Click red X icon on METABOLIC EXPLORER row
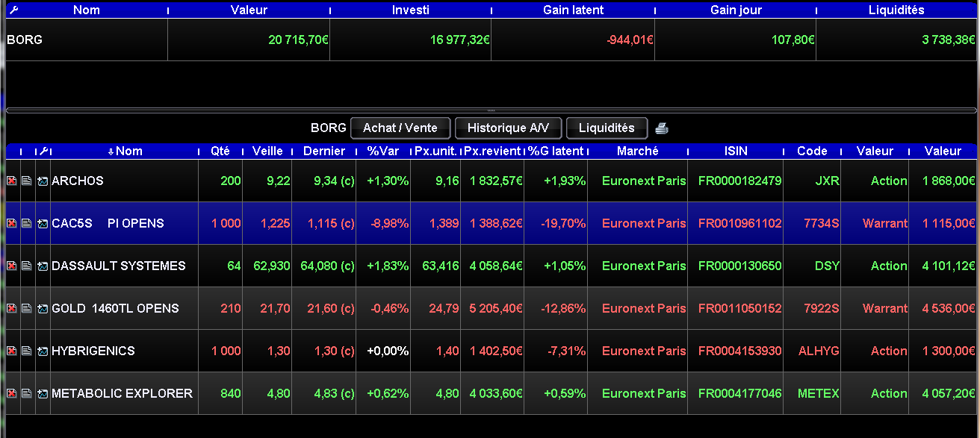980x438 pixels. click(12, 394)
